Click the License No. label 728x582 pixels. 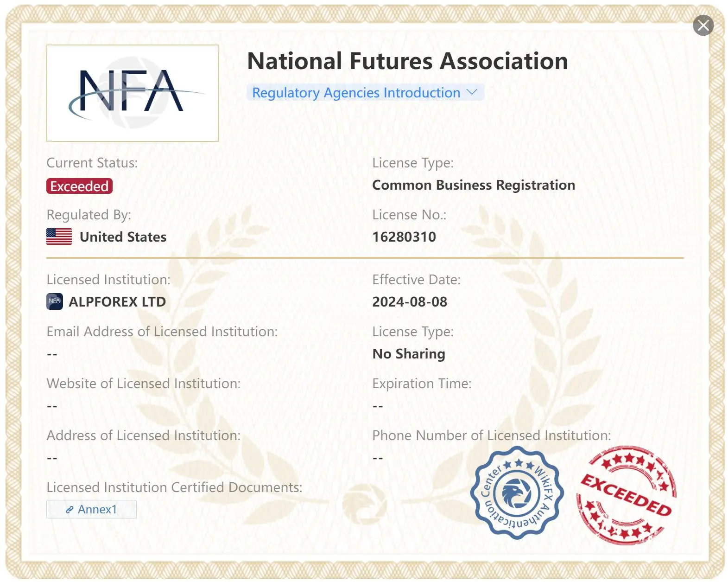(x=410, y=215)
